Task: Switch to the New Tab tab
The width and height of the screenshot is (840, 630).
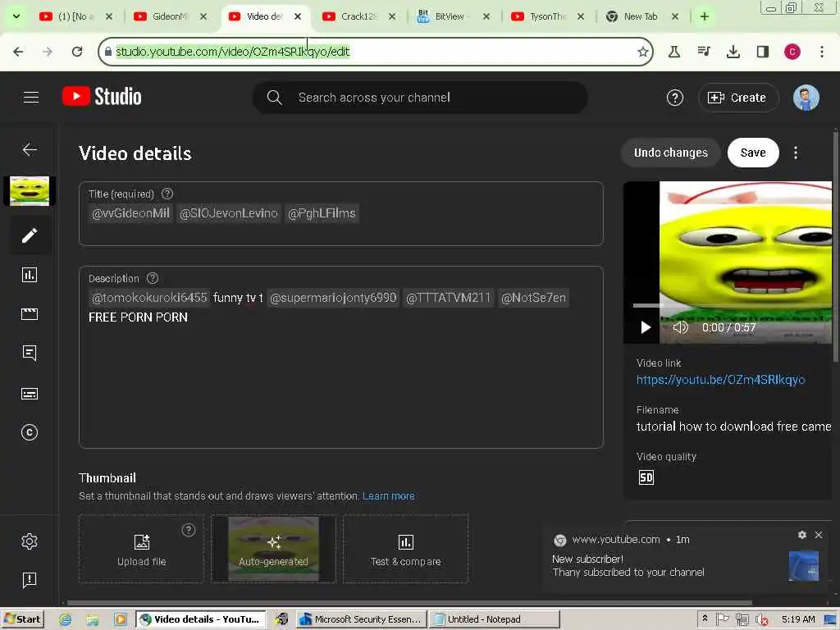Action: pos(641,16)
